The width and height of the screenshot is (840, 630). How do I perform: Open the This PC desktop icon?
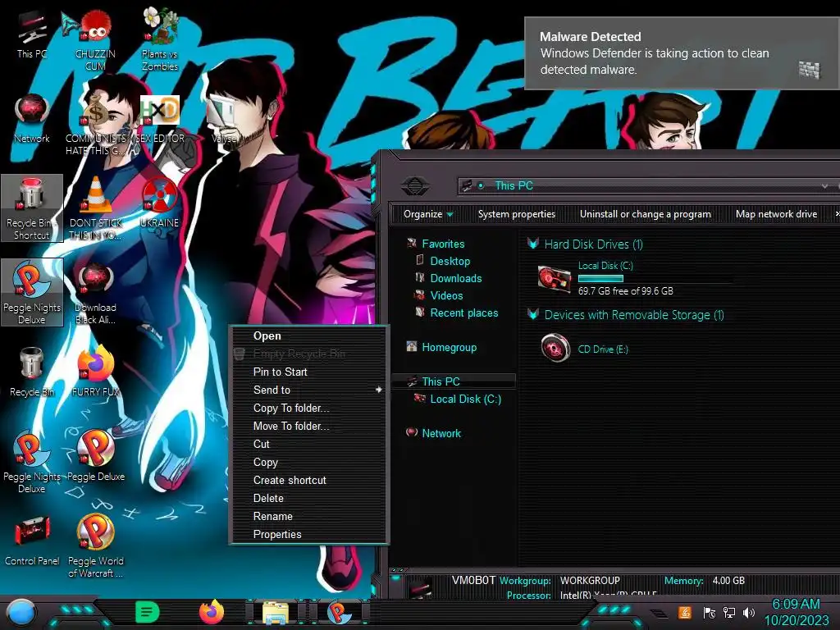pyautogui.click(x=32, y=34)
